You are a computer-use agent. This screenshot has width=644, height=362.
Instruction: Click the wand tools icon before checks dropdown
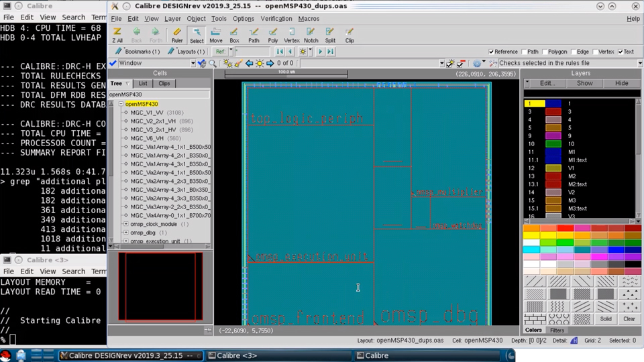pyautogui.click(x=492, y=63)
